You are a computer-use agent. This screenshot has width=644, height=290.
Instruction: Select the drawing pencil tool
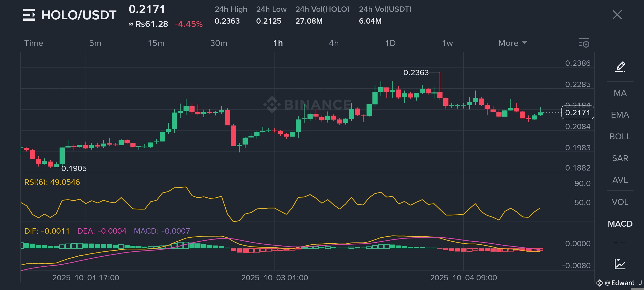620,66
